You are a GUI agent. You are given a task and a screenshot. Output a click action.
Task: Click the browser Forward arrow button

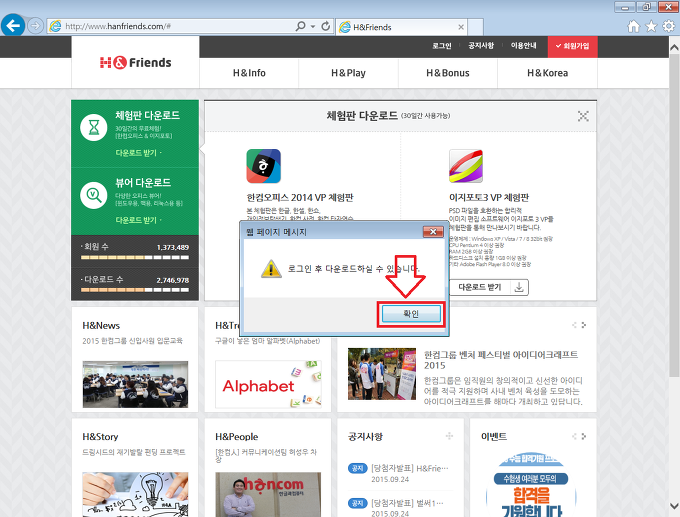click(x=36, y=26)
